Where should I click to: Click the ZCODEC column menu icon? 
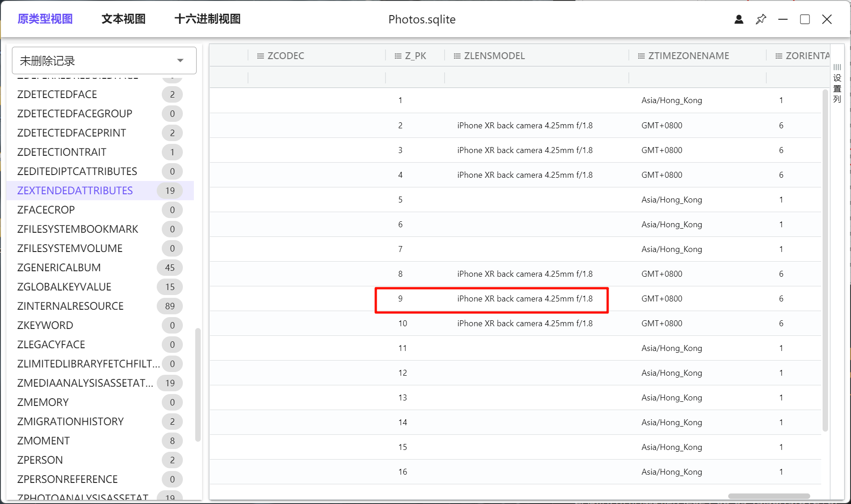[x=260, y=56]
